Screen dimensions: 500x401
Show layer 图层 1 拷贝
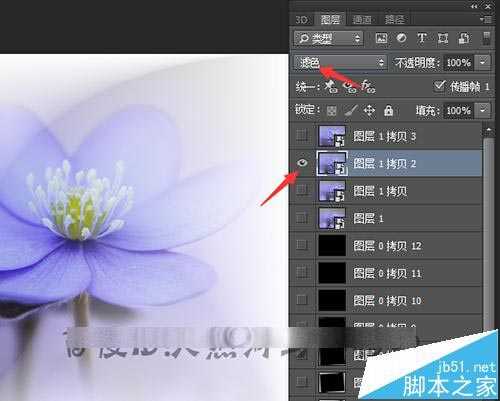click(302, 190)
